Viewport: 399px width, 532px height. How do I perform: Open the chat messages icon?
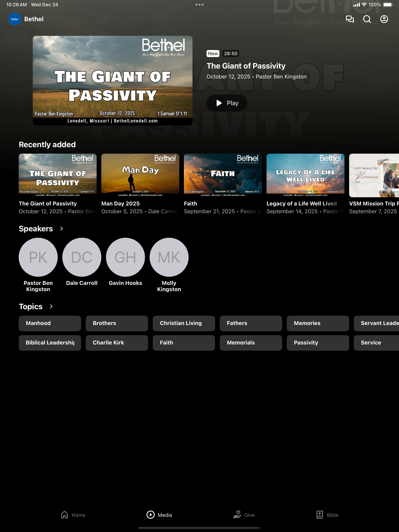click(x=350, y=19)
